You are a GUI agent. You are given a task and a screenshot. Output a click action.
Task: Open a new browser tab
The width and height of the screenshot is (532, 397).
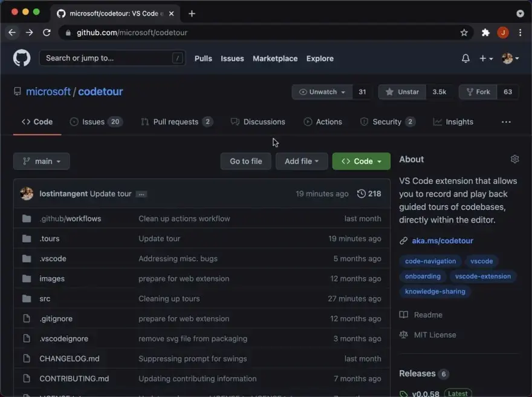tap(192, 13)
